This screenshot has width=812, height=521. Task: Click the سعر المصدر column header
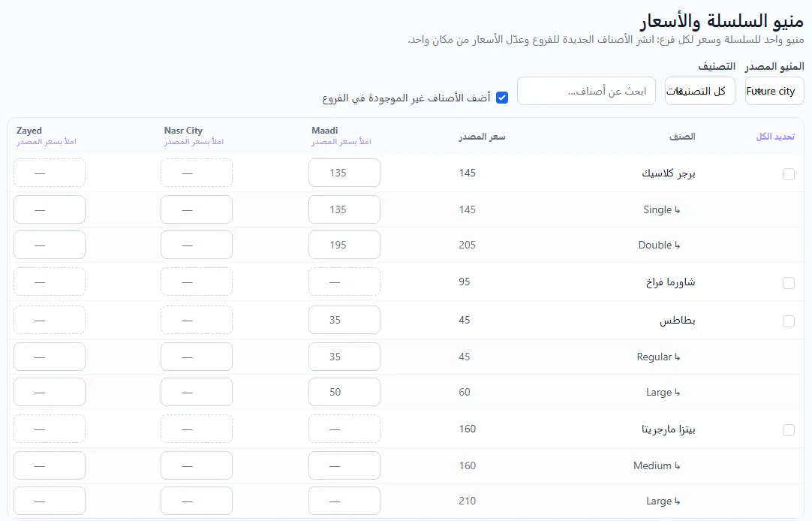tap(482, 137)
